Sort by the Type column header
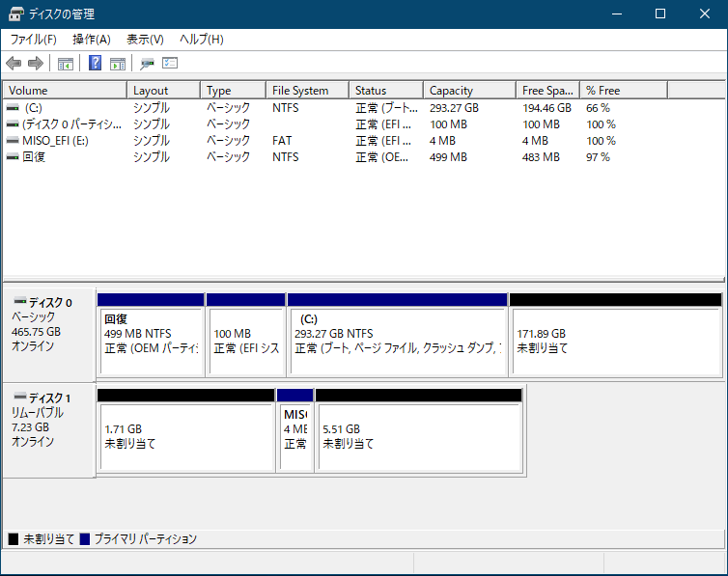 click(x=234, y=90)
